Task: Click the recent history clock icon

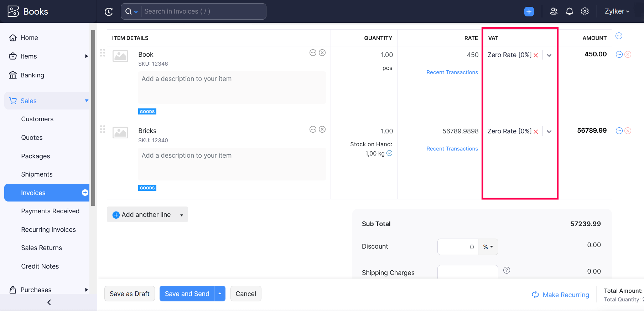Action: (x=109, y=12)
